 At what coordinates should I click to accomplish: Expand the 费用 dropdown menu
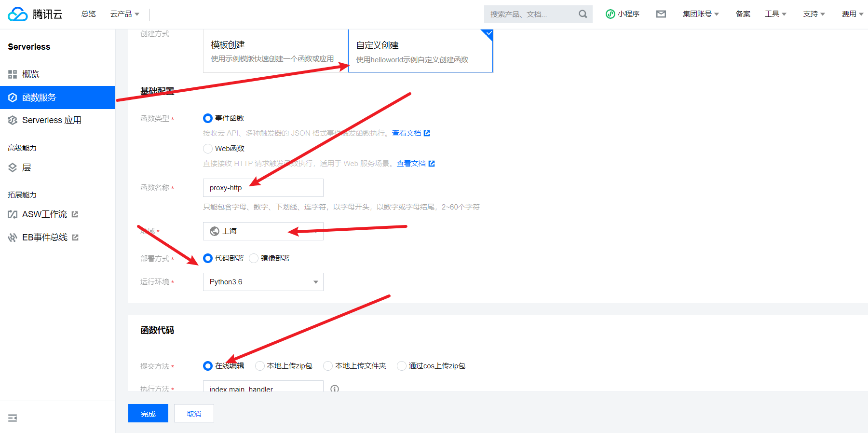pyautogui.click(x=853, y=14)
